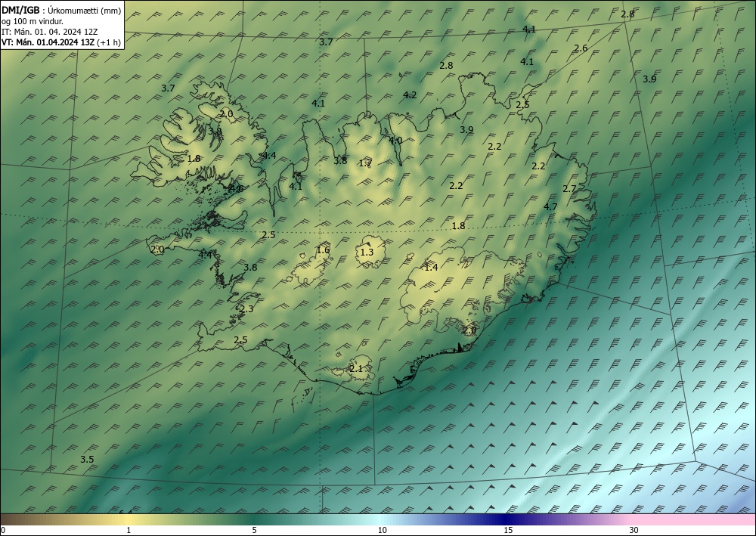Viewport: 756px width, 536px height.
Task: Click the "4.2" value off the north coast
Action: (x=410, y=95)
